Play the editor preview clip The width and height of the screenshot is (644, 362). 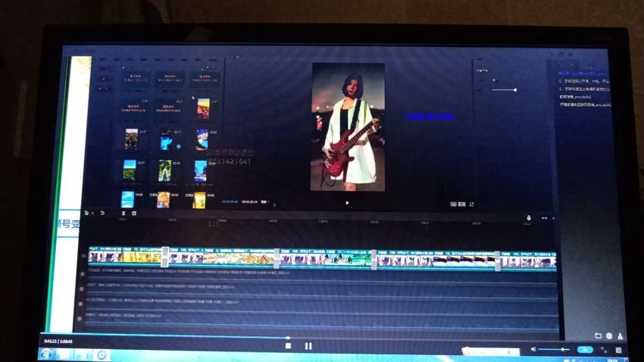(348, 203)
